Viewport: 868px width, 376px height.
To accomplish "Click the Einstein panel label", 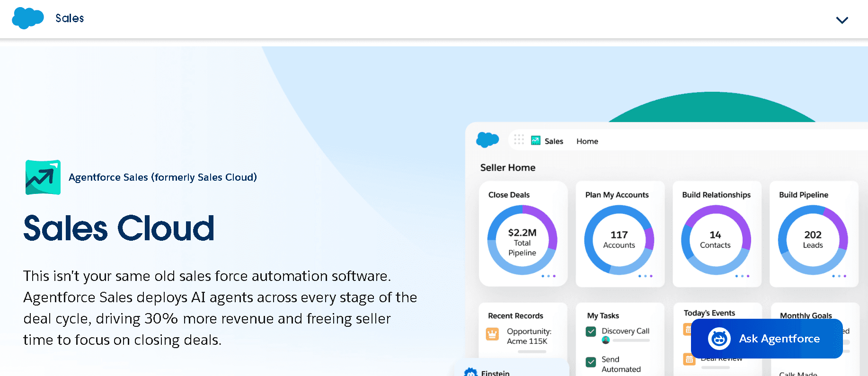I will tap(495, 373).
